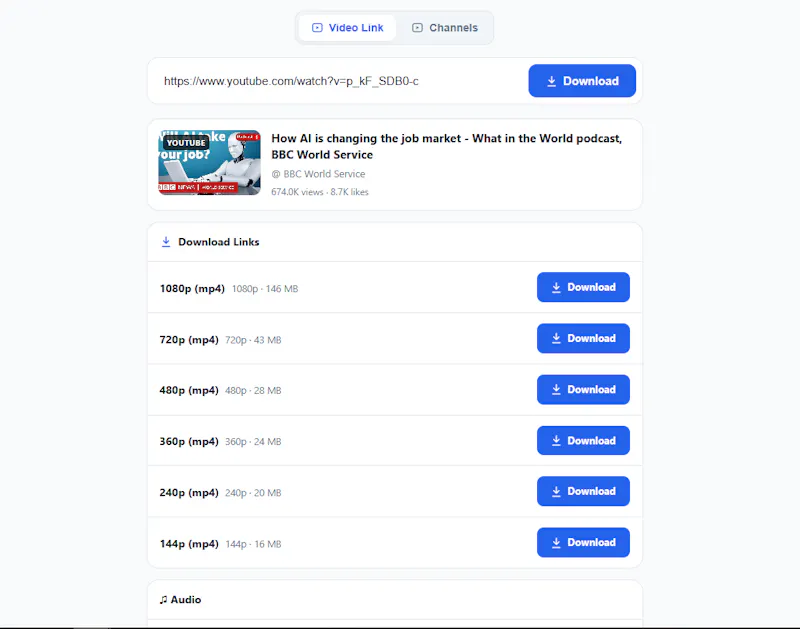
Task: Click the Download Links heading
Action: point(219,242)
